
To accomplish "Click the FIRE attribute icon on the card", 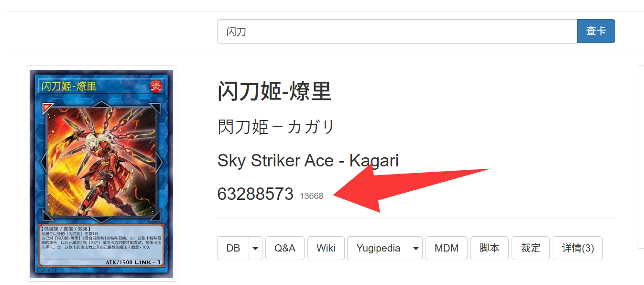I will (x=156, y=86).
